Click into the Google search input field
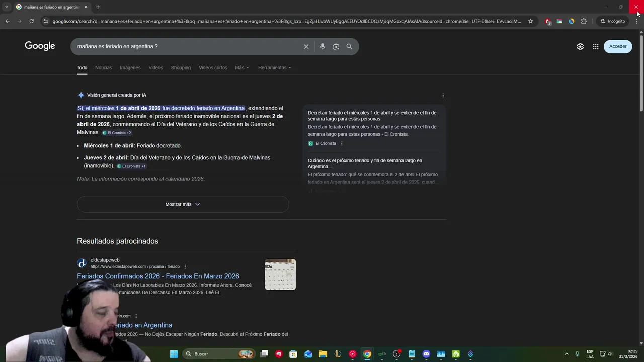644x362 pixels. 186,46
